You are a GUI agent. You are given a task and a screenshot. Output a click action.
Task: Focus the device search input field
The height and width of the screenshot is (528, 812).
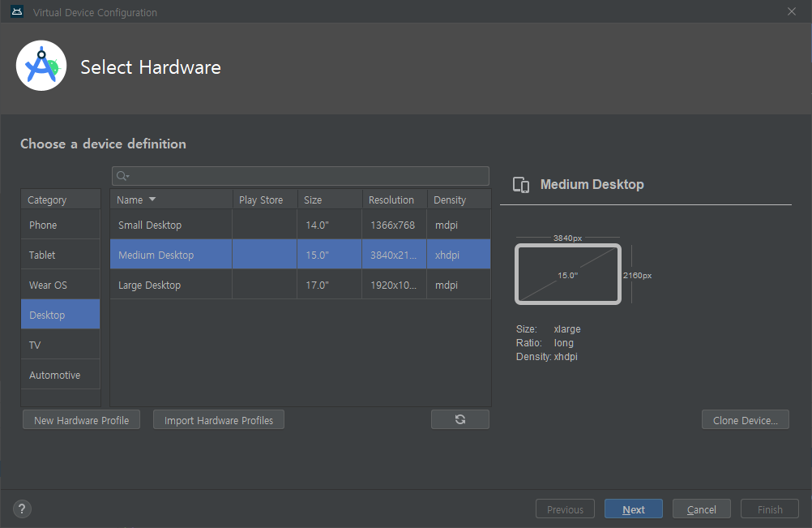[x=301, y=176]
